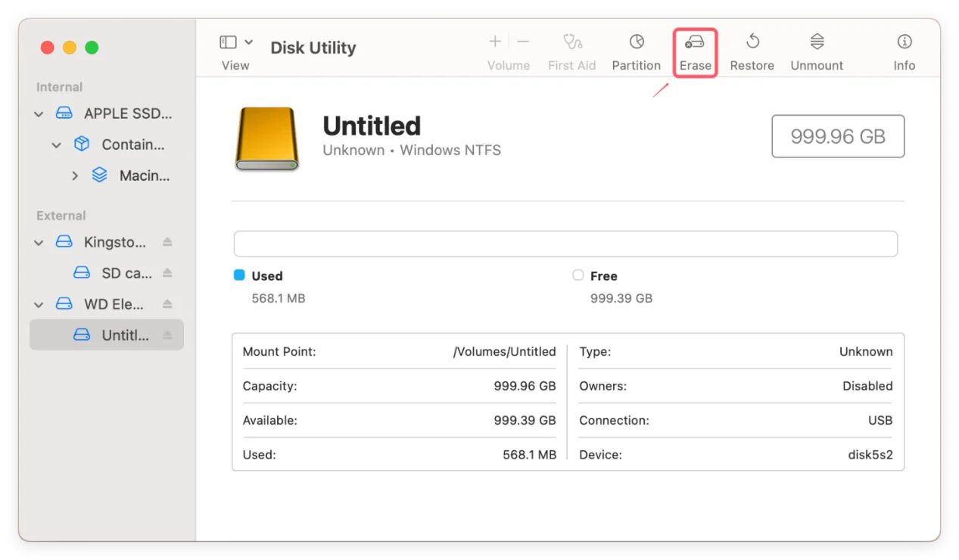Viewport: 959px width, 560px height.
Task: Select the Macintosh volume
Action: click(107, 176)
